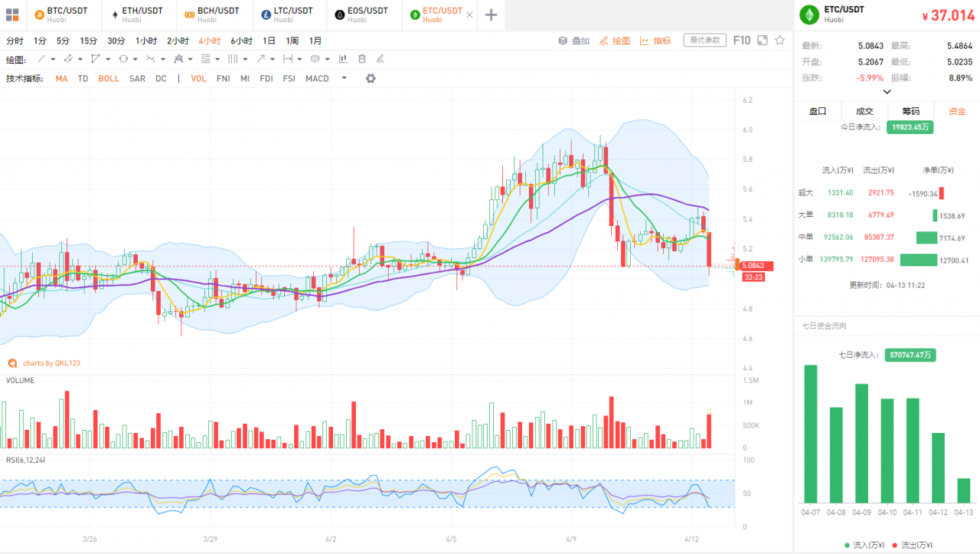Toggle the BOLL indicator
This screenshot has height=554, width=980.
coord(109,78)
